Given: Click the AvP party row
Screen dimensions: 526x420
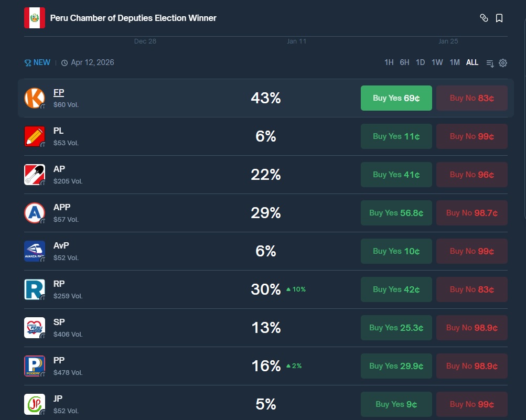Looking at the screenshot, I should click(x=157, y=251).
